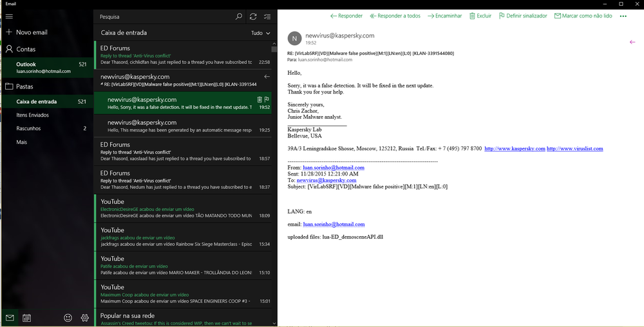Open the calendar app icon
The width and height of the screenshot is (644, 327).
pyautogui.click(x=26, y=317)
